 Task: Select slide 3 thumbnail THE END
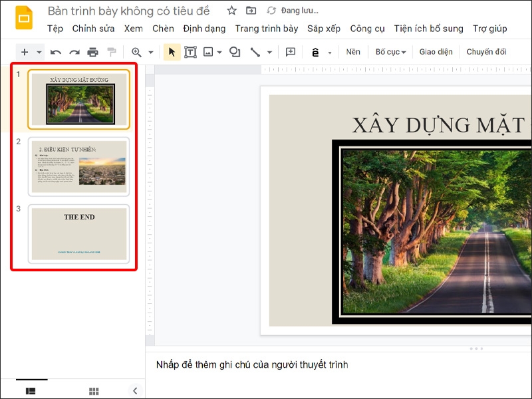click(78, 234)
